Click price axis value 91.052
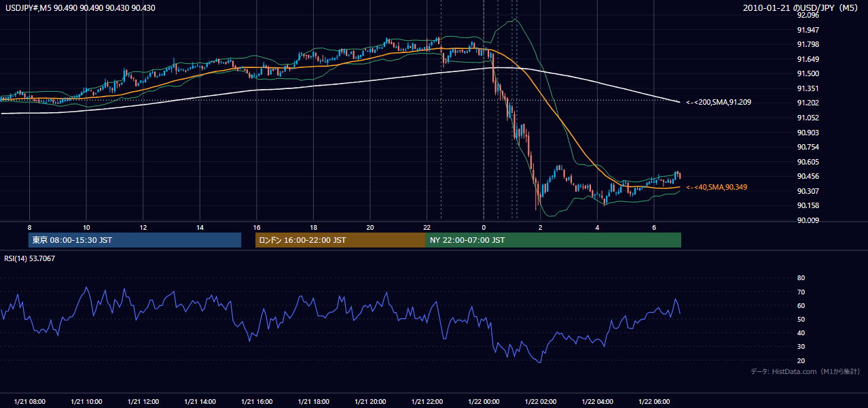Screen dimensions: 868x408 coord(808,118)
